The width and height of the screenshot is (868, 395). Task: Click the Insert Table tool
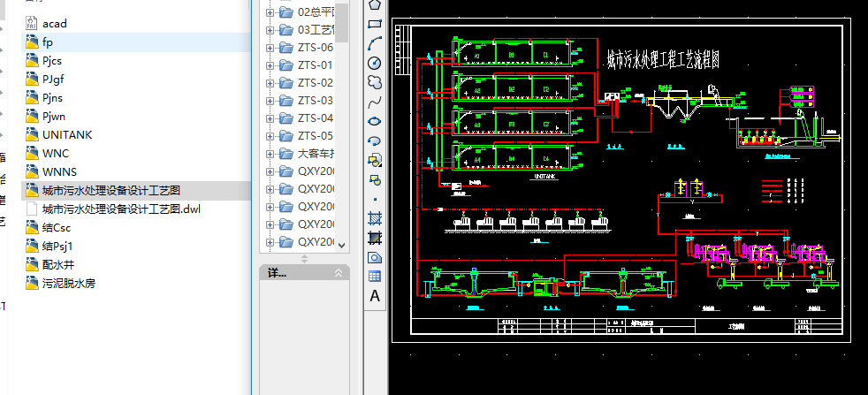pyautogui.click(x=375, y=276)
